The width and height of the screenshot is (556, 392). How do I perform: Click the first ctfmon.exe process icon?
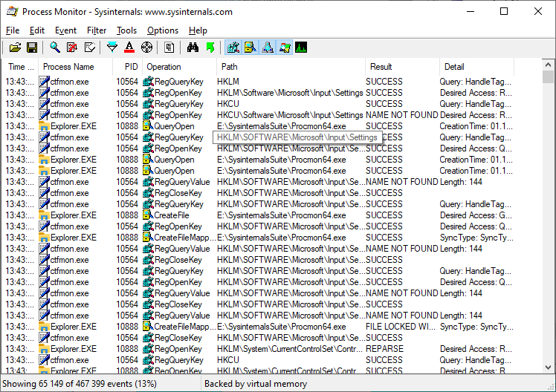click(45, 82)
